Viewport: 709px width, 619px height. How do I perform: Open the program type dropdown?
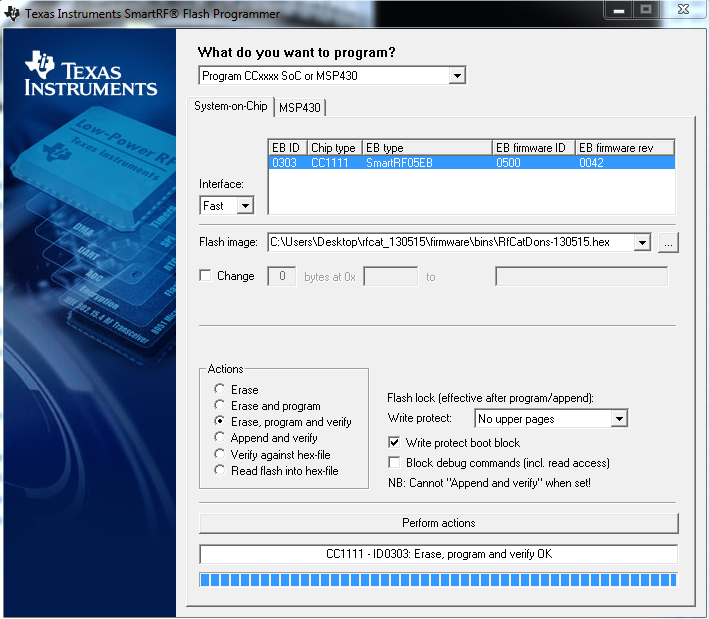(x=456, y=76)
